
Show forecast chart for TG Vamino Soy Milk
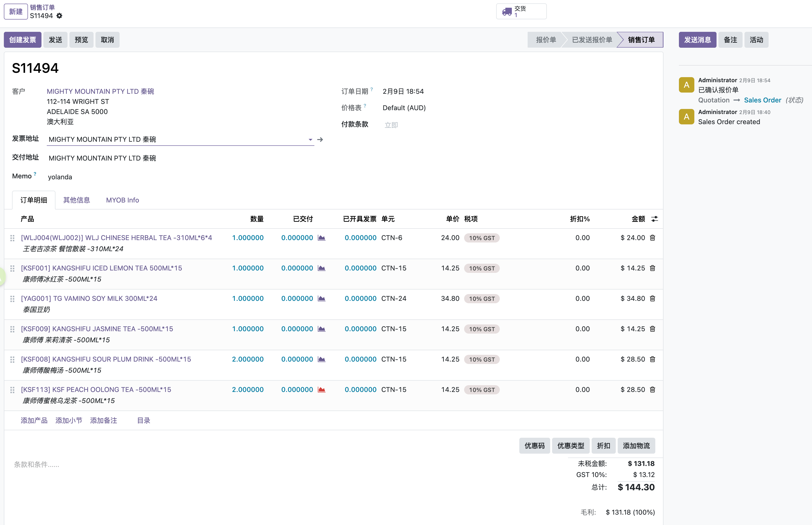[x=321, y=298]
